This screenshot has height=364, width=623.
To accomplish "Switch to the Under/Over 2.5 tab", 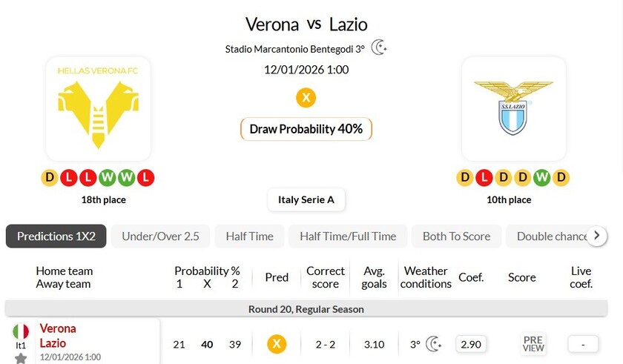I will 160,236.
